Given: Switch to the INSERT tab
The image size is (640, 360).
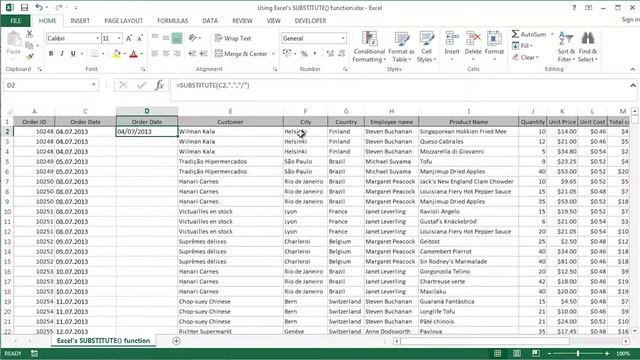Looking at the screenshot, I should click(x=80, y=20).
